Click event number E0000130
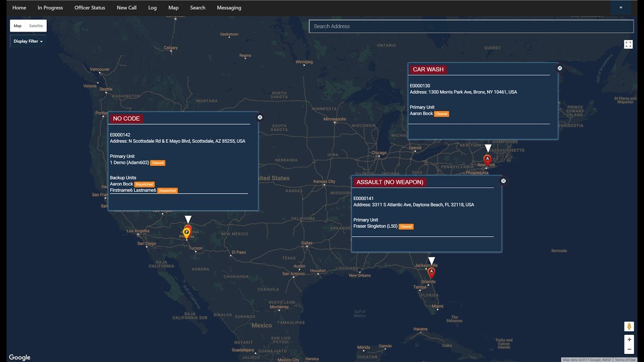The width and height of the screenshot is (644, 362). [x=420, y=86]
